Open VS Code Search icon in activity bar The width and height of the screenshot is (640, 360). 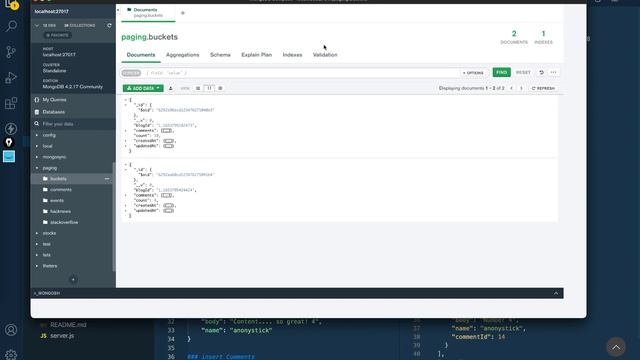tap(11, 26)
